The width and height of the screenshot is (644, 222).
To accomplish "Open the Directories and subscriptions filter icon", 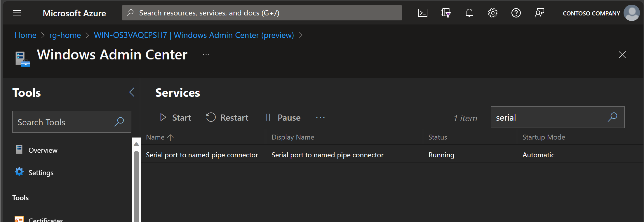I will (x=446, y=13).
